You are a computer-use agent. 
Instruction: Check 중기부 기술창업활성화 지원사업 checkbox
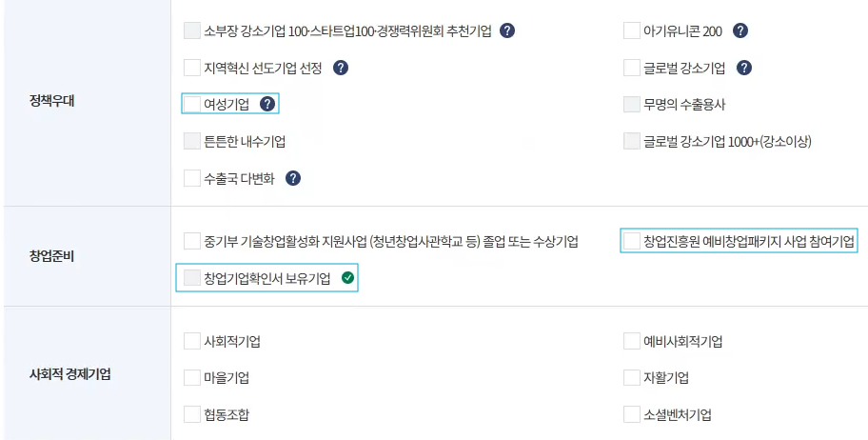[x=192, y=242]
